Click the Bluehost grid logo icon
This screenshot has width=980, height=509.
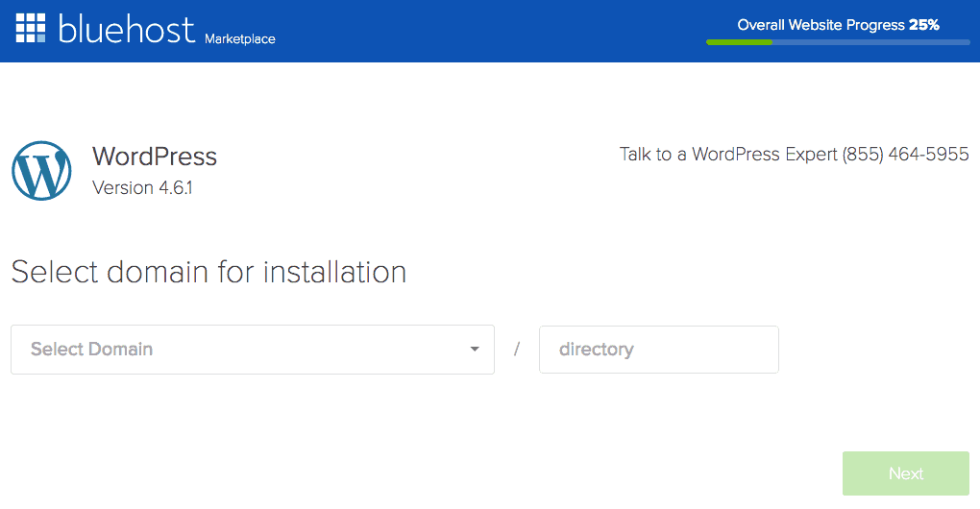click(x=31, y=28)
